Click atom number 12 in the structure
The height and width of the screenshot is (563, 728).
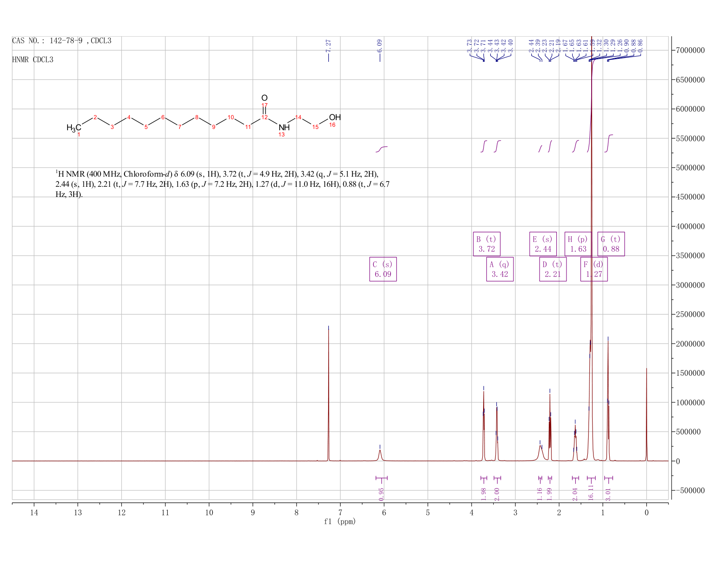264,117
